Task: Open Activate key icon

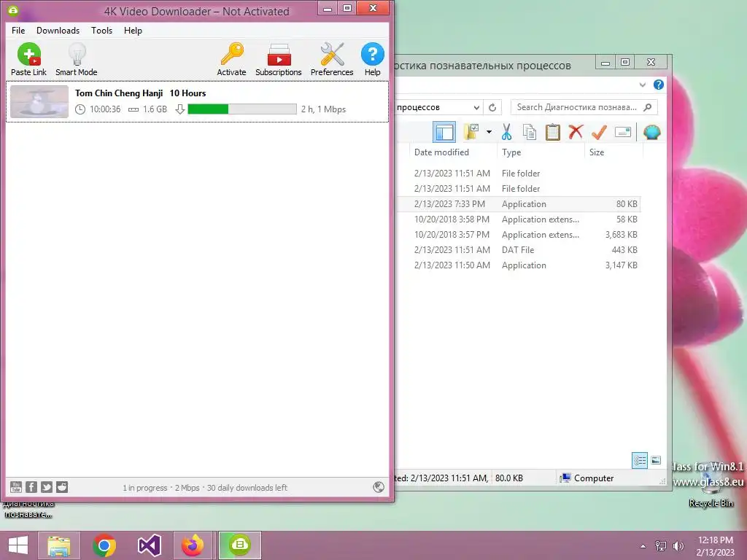Action: (x=231, y=60)
